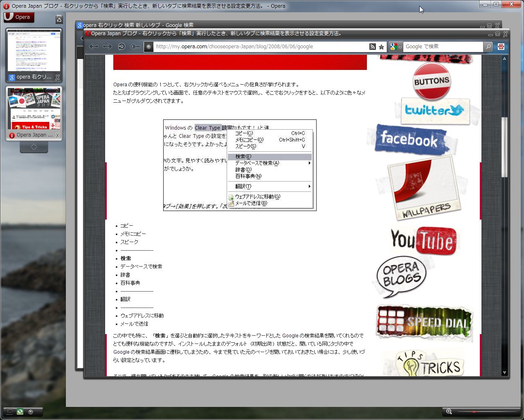The image size is (524, 420).
Task: Go back with the left arrow button
Action: (x=94, y=47)
